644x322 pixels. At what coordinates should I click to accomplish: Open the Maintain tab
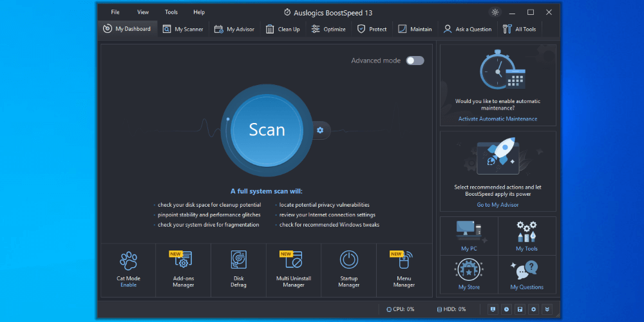(x=415, y=29)
